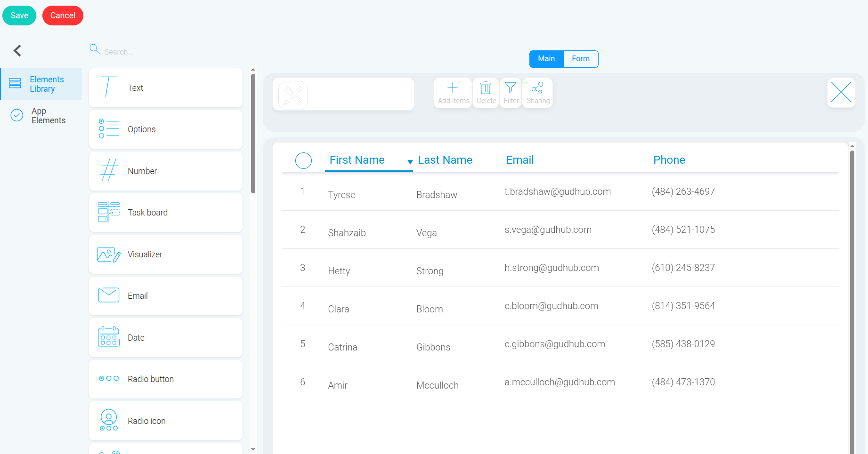Select the Task board element icon
The image size is (868, 454).
(109, 212)
